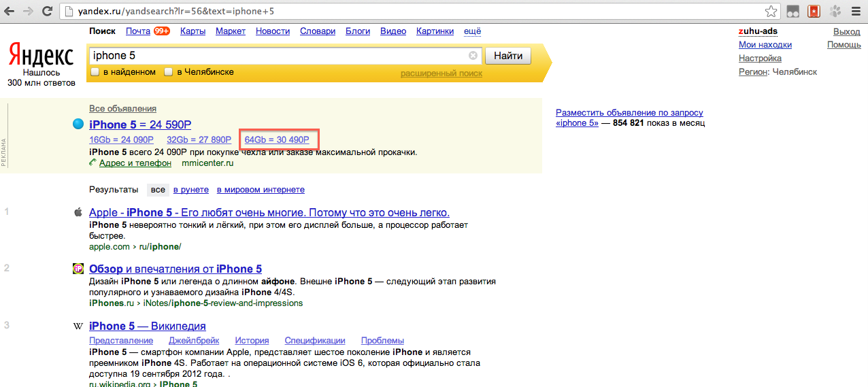Clear the search field with the X icon
This screenshot has width=868, height=387.
coord(473,56)
